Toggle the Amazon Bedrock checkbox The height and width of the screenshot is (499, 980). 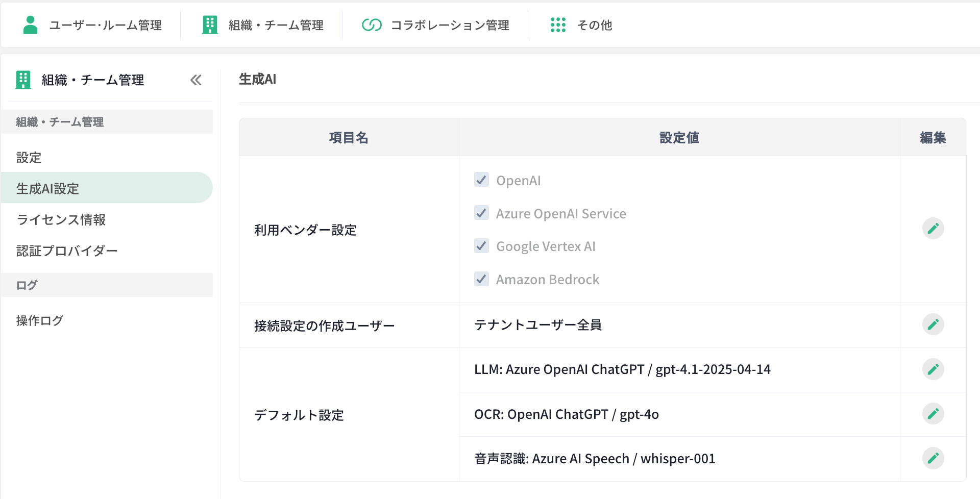(x=481, y=279)
